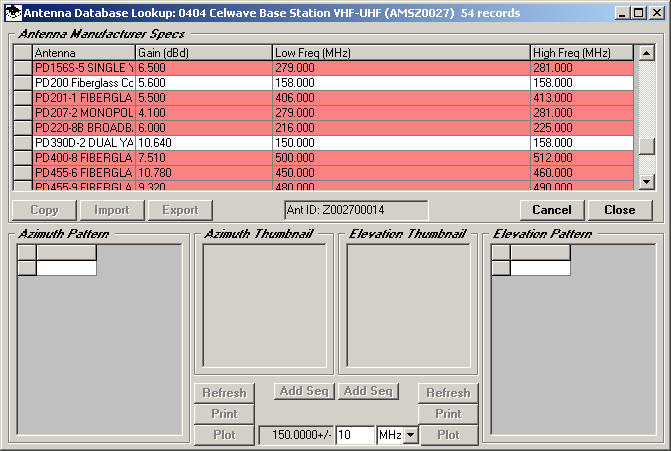
Task: Click the Gain (dBd) column header
Action: pos(204,53)
